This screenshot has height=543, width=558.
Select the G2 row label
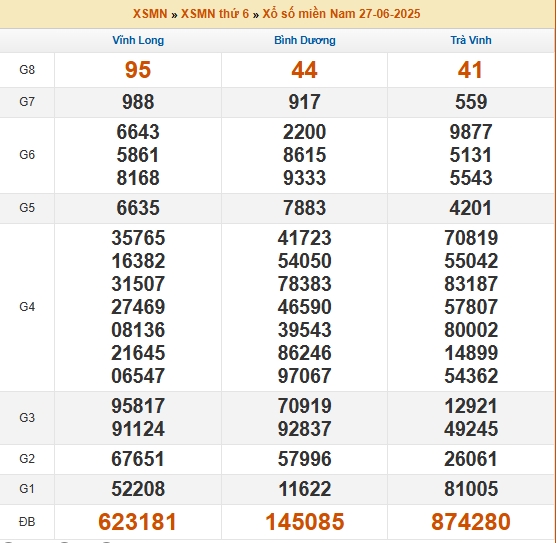coord(27,459)
